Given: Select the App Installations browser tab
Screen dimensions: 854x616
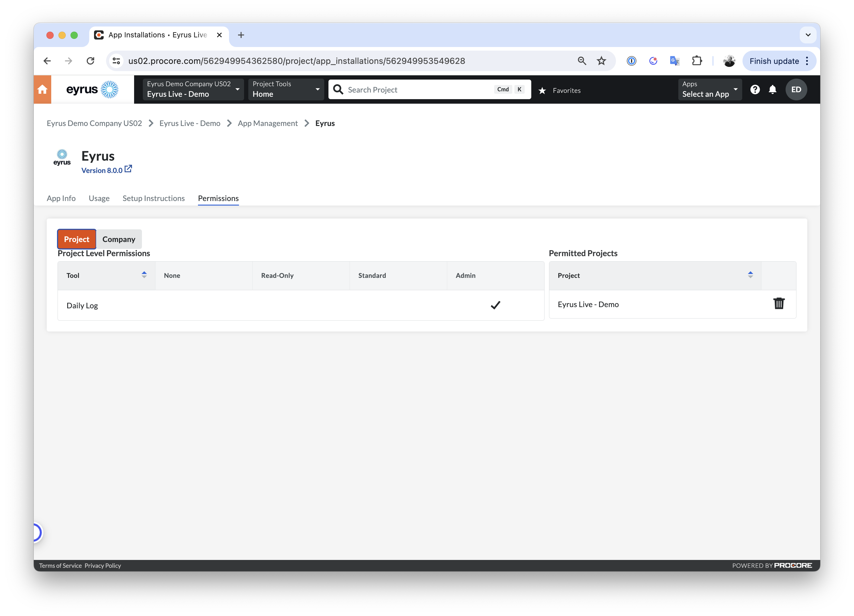Looking at the screenshot, I should pyautogui.click(x=158, y=35).
